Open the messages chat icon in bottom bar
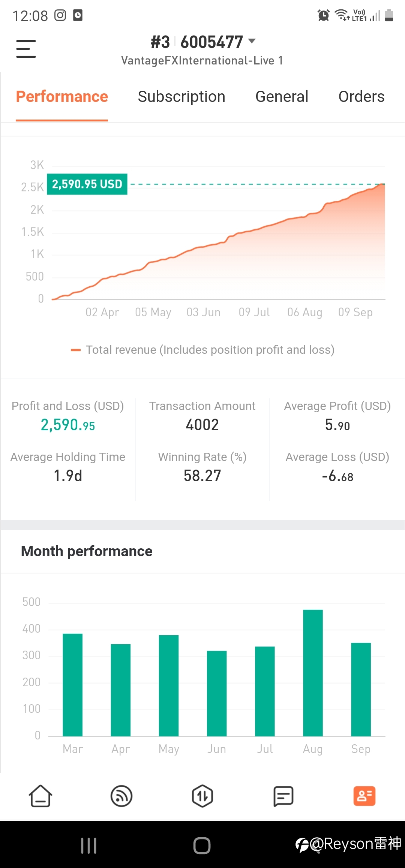 [283, 796]
